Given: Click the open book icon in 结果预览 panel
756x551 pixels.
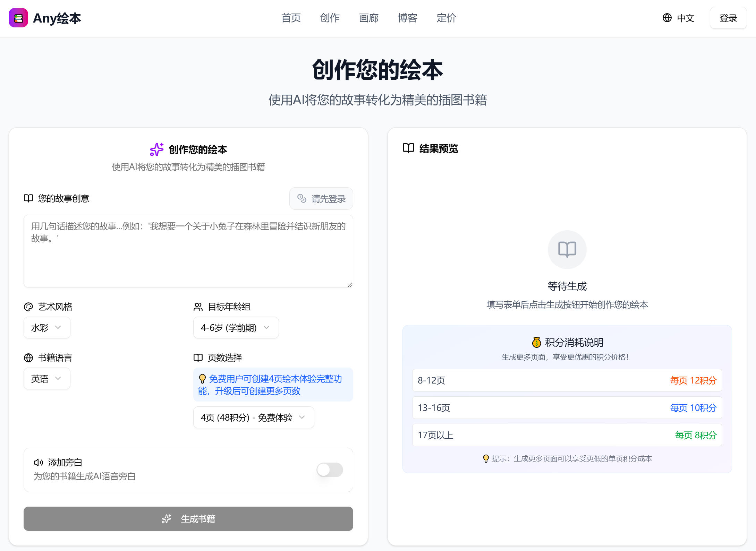Looking at the screenshot, I should (x=408, y=148).
